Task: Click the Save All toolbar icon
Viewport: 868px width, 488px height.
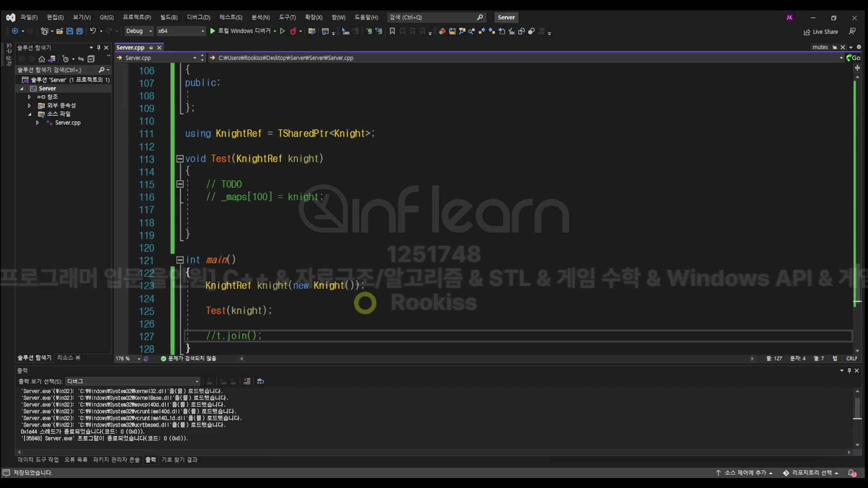Action: coord(80,31)
